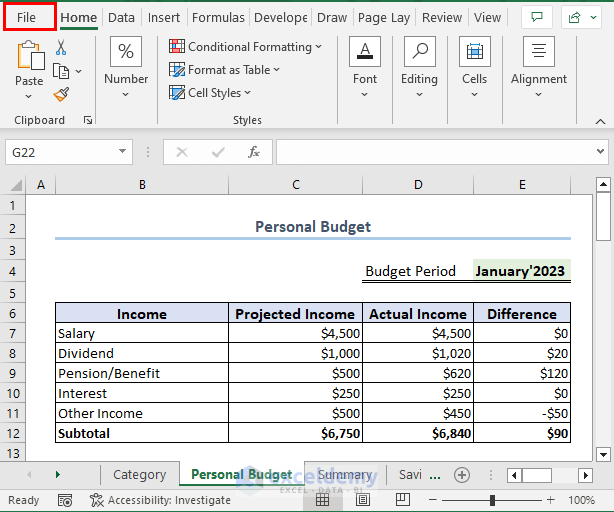
Task: Expand the Number group arrow
Action: point(125,94)
